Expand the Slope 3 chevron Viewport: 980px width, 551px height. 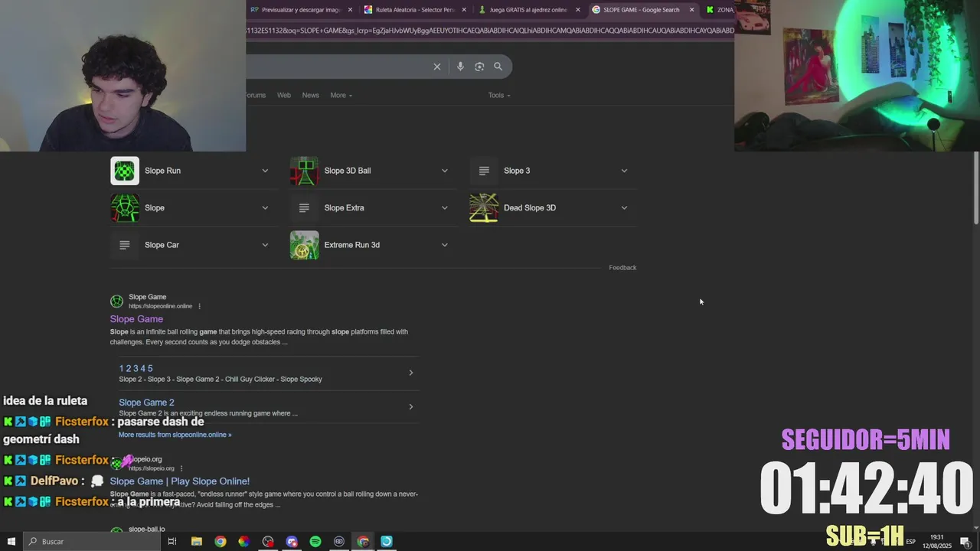click(624, 171)
